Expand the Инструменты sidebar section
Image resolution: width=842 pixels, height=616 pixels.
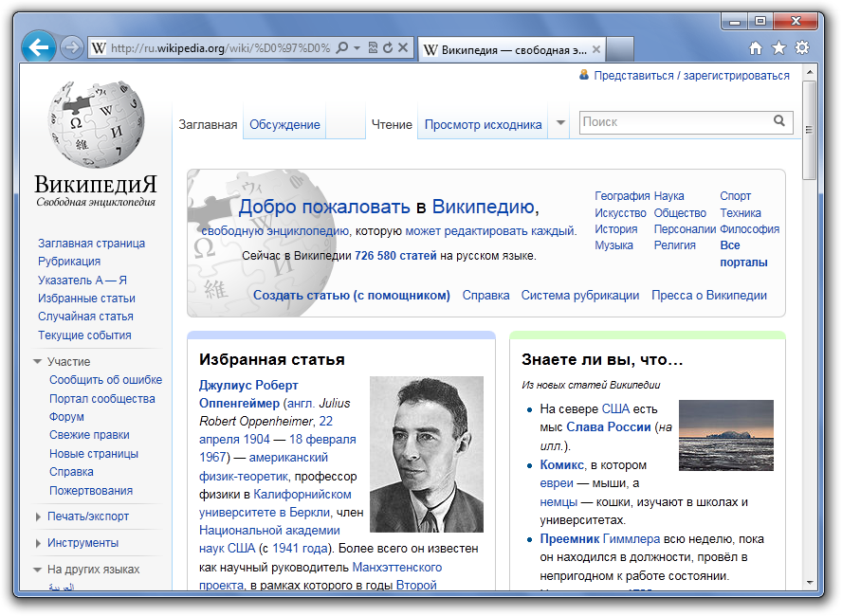pos(38,543)
